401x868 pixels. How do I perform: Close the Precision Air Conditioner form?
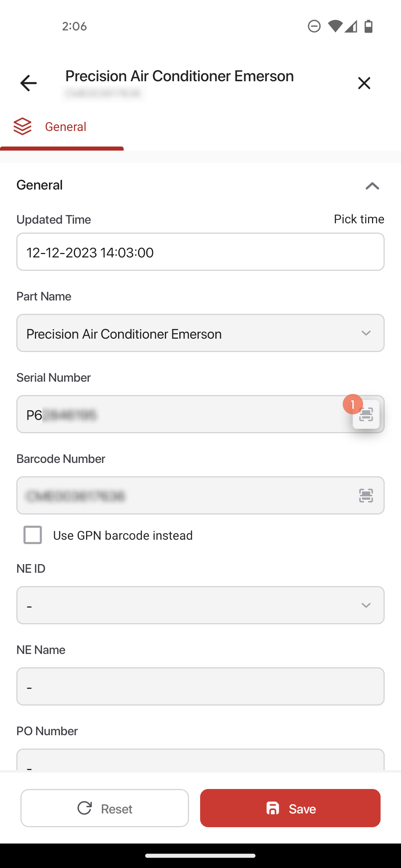(364, 83)
